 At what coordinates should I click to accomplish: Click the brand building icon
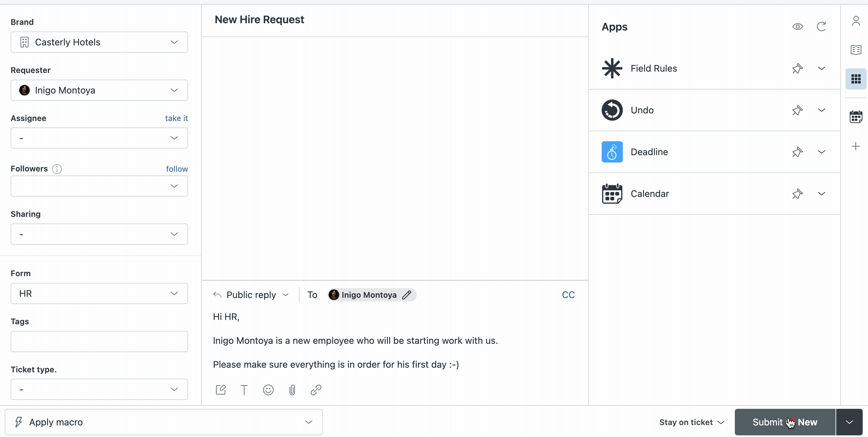[25, 42]
